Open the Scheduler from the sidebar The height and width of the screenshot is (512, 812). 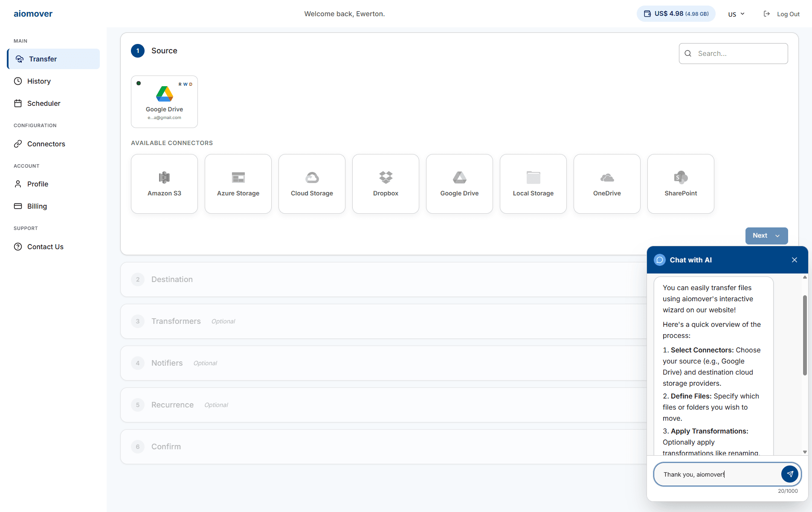tap(43, 103)
